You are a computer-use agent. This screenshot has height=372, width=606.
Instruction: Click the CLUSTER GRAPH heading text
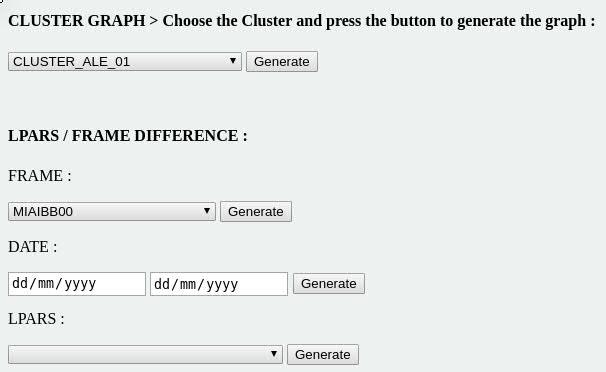click(77, 21)
